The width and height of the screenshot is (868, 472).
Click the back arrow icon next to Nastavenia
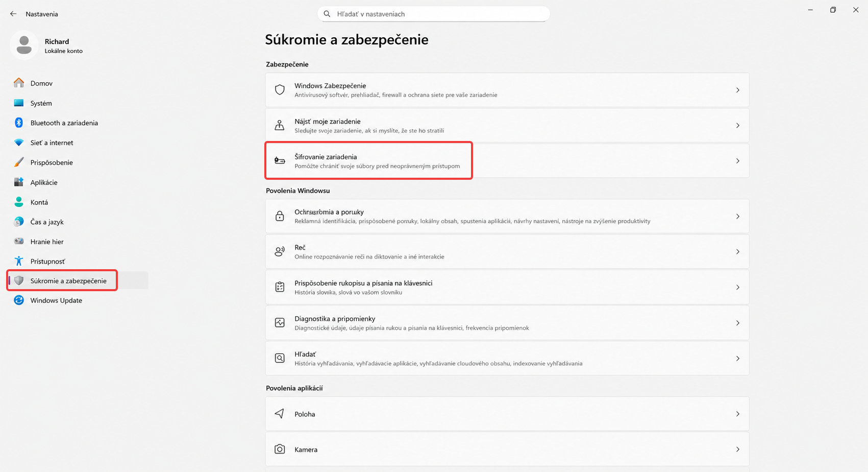13,14
